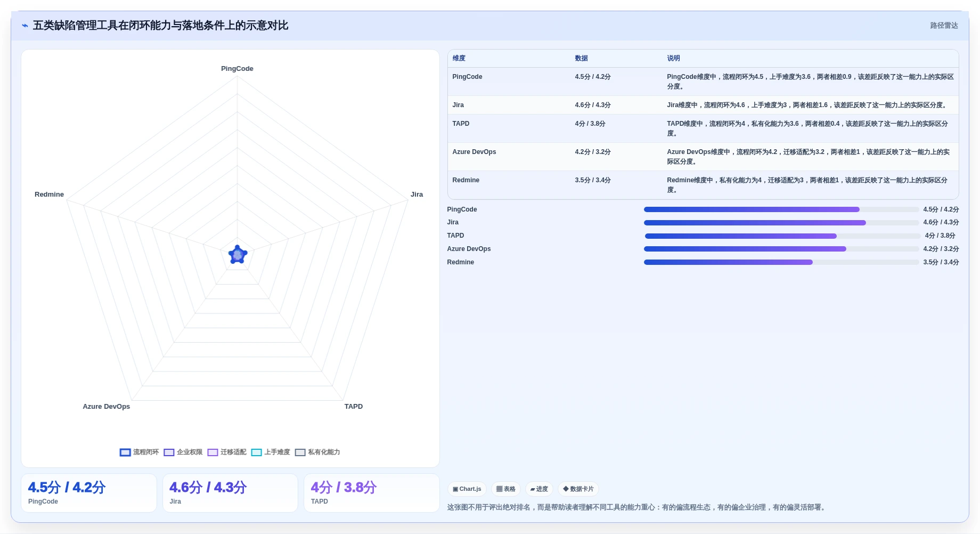Click the 数据卡片 tag chip
The width and height of the screenshot is (980, 534).
578,489
